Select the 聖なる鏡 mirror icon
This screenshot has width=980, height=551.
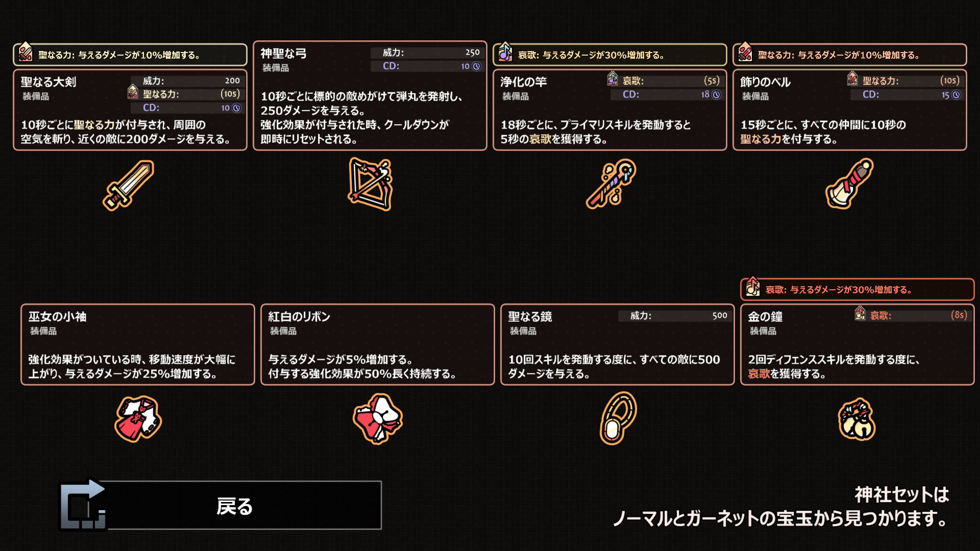[618, 418]
